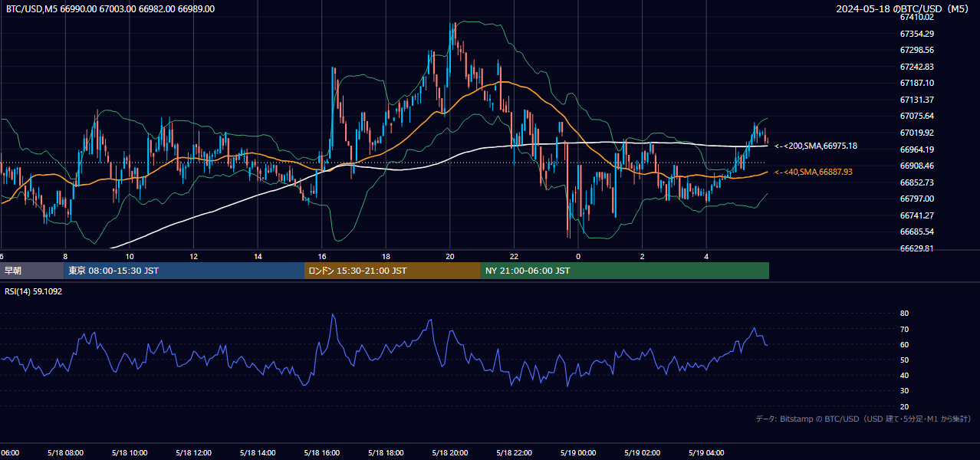Click the 5/18 20:00 time label
This screenshot has width=980, height=460.
point(450,452)
